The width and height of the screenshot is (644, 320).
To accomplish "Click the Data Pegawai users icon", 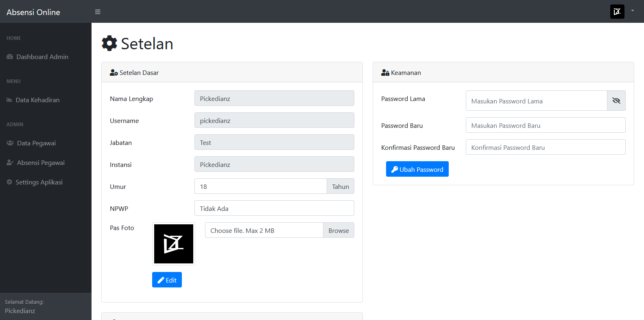I will click(x=10, y=143).
